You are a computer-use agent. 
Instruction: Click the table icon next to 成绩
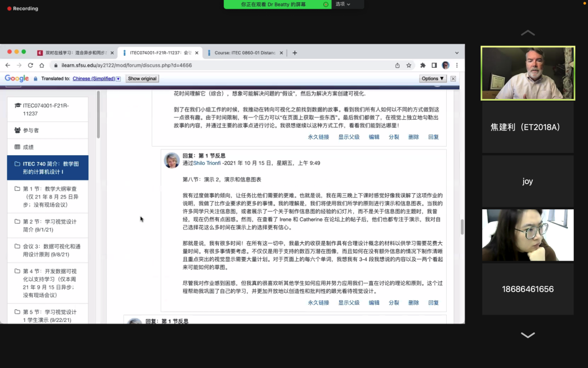pos(17,147)
